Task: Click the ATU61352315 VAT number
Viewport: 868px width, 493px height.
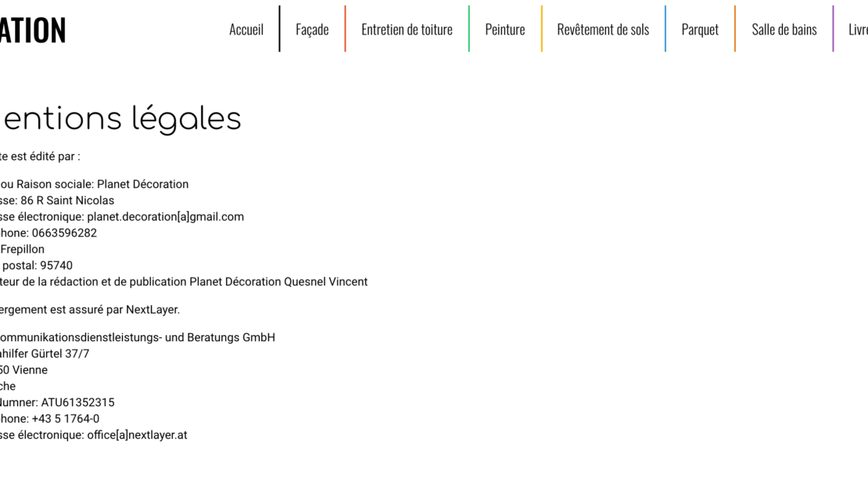Action: (77, 402)
